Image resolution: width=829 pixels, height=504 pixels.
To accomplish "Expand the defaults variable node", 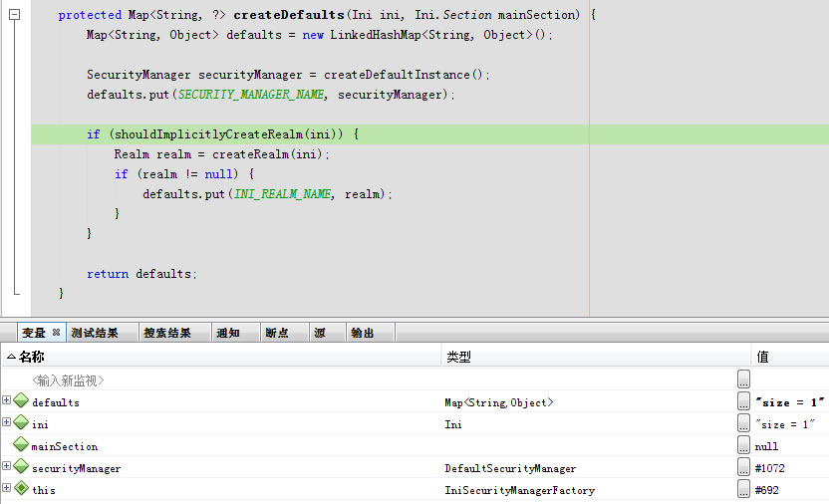I will coord(6,400).
